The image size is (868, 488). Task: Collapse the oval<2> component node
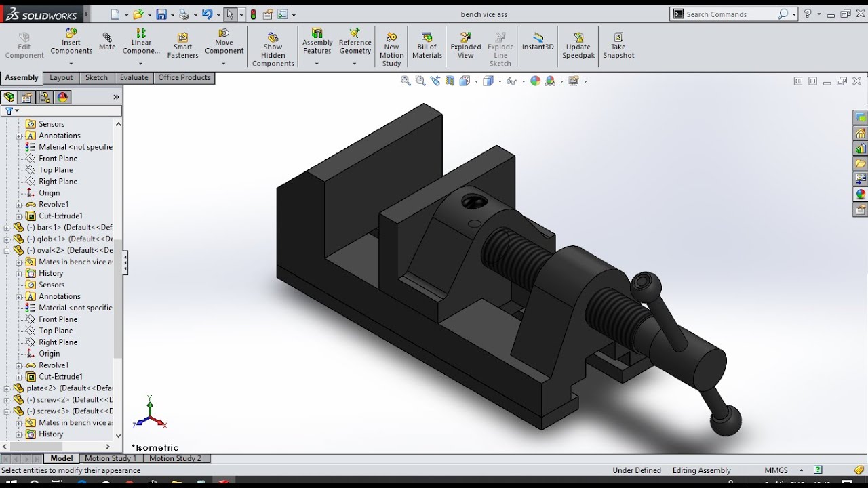pyautogui.click(x=7, y=251)
